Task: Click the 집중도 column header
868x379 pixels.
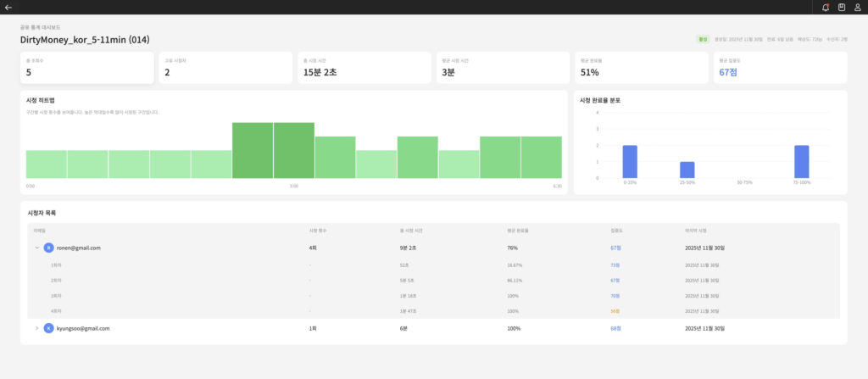Action: [615, 230]
